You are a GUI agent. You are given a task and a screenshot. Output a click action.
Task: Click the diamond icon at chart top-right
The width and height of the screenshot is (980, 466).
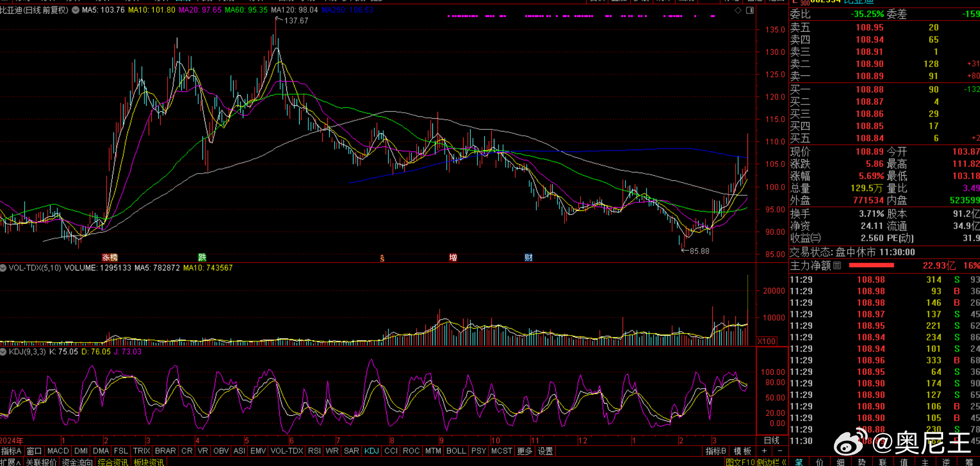click(x=738, y=10)
